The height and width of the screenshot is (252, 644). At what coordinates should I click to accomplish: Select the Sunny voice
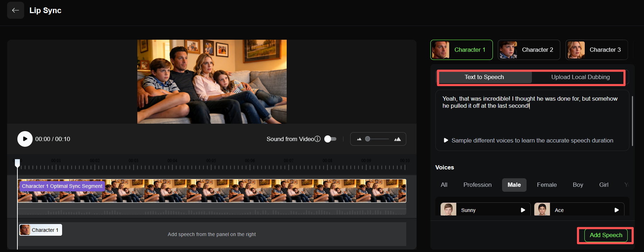(485, 209)
